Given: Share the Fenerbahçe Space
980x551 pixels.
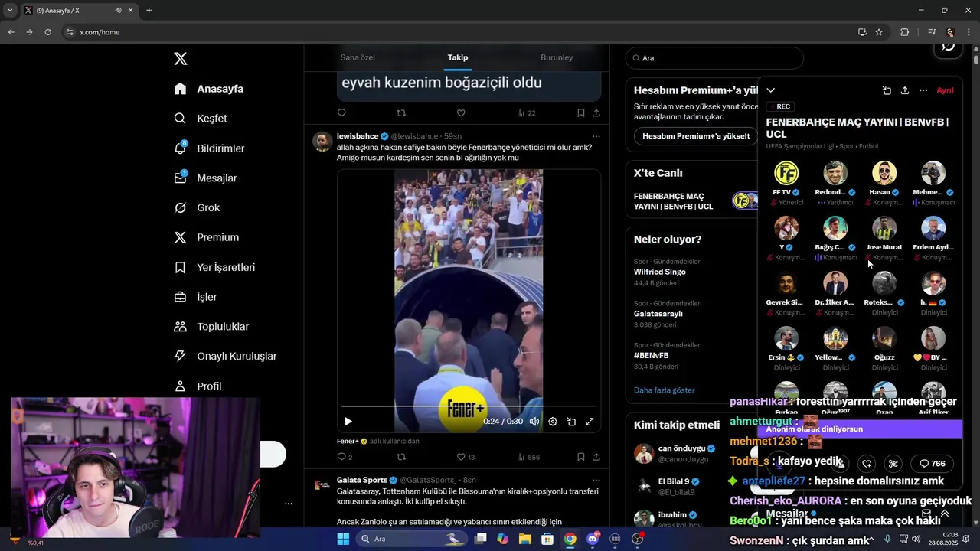Looking at the screenshot, I should [x=905, y=90].
